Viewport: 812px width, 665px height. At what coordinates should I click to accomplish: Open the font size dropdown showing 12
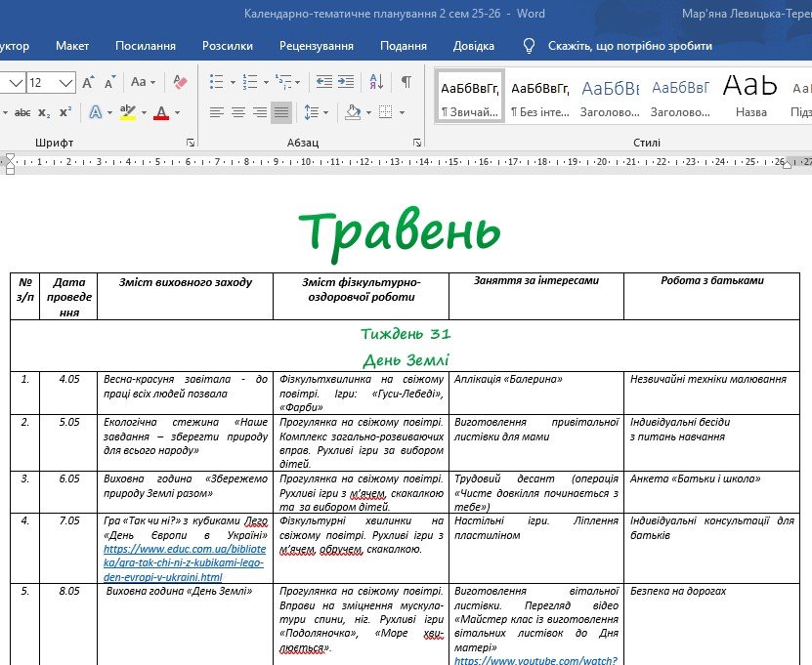point(66,83)
